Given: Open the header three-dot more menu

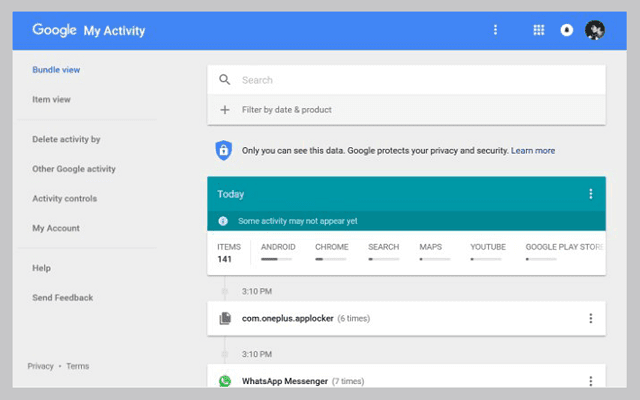Looking at the screenshot, I should pyautogui.click(x=495, y=30).
